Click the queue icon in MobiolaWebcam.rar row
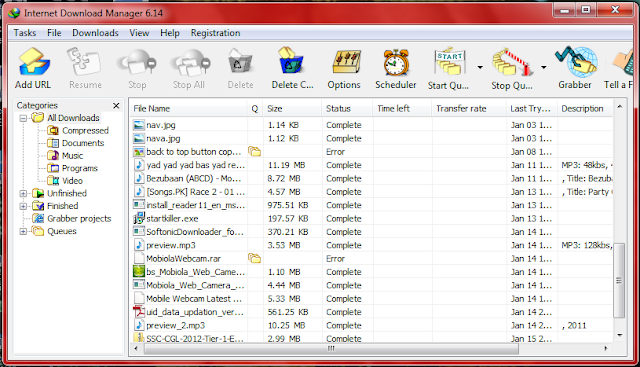The width and height of the screenshot is (640, 367). point(254,258)
